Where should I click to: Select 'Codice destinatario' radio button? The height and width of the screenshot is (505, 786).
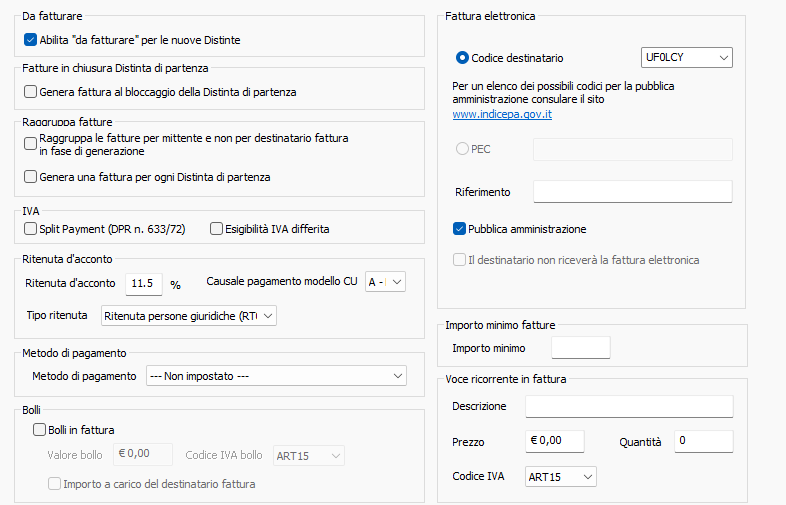(x=462, y=58)
